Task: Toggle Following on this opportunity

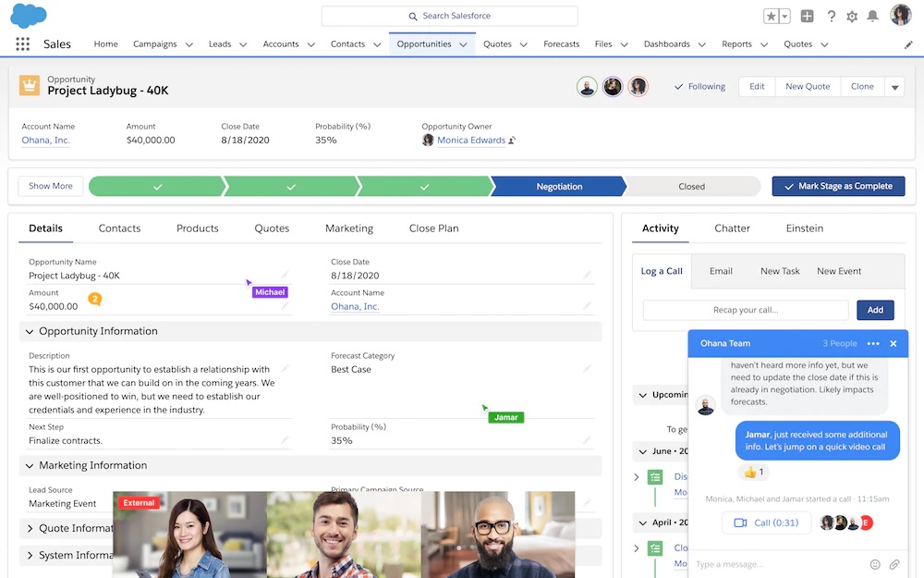Action: click(699, 85)
